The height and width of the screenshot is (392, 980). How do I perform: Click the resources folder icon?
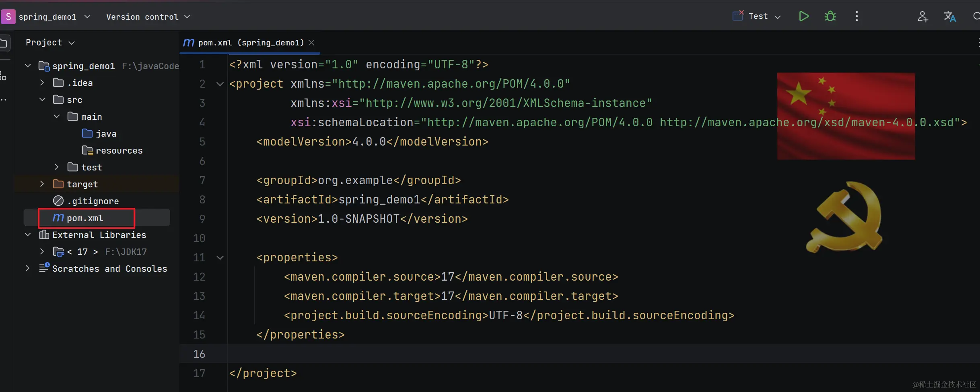[87, 150]
